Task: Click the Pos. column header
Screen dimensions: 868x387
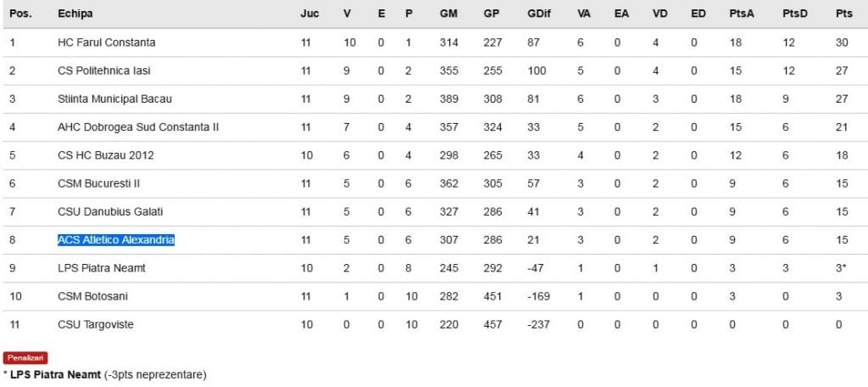Action: pos(20,14)
